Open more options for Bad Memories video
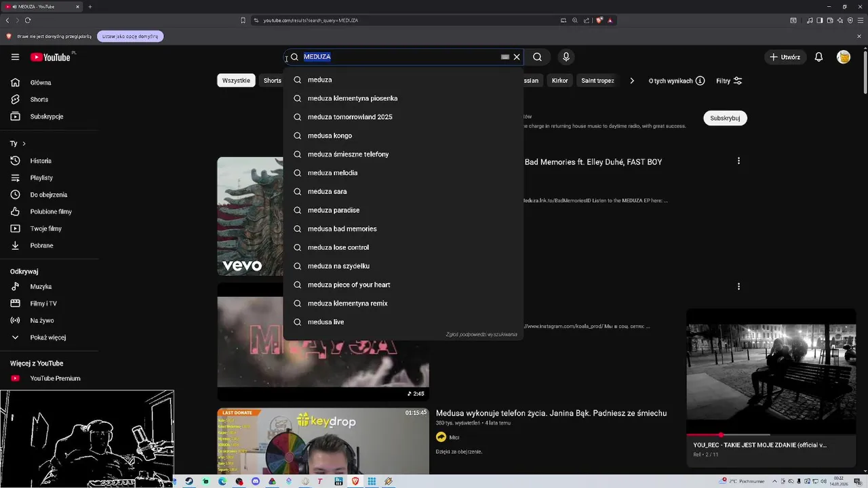Viewport: 868px width, 488px height. [738, 161]
